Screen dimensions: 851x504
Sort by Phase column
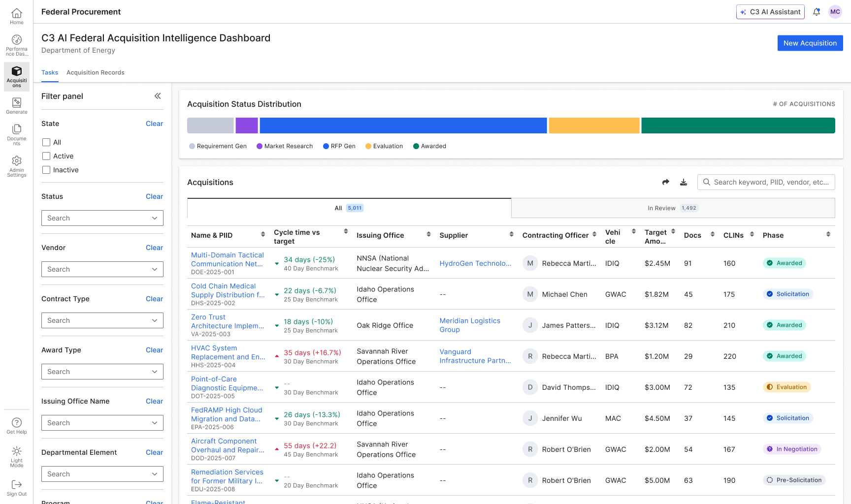point(828,234)
